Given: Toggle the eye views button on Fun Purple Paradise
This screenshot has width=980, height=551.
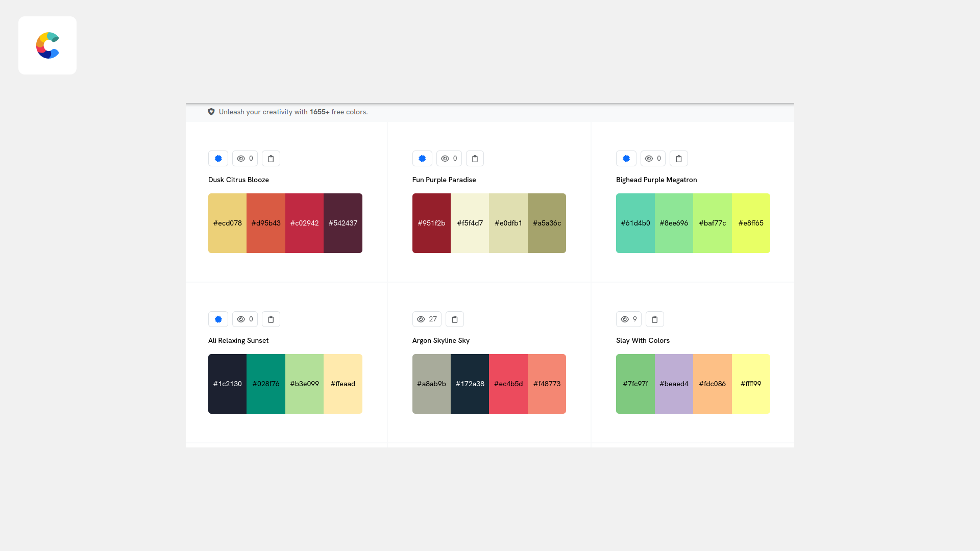Looking at the screenshot, I should pos(449,159).
